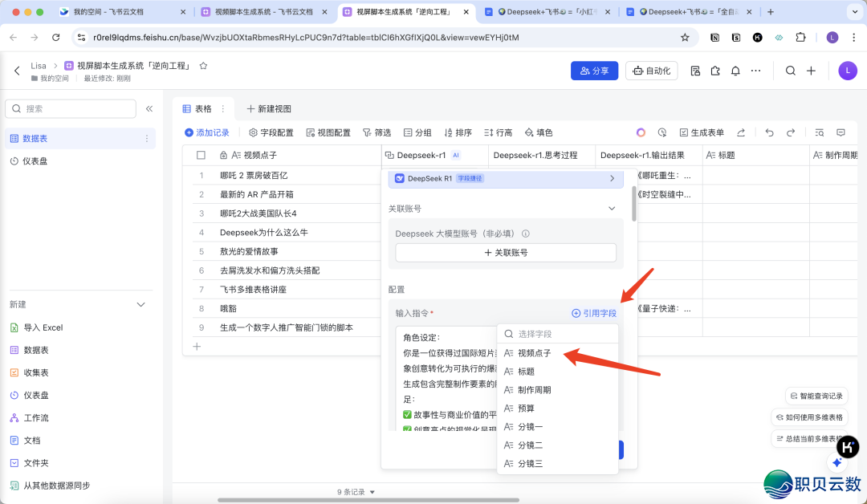Click the 引用字段 link
The image size is (867, 504).
594,313
